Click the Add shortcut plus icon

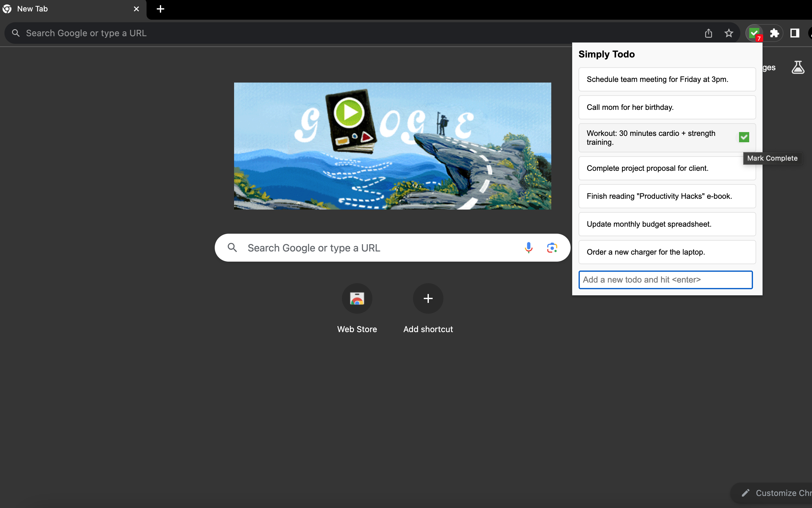pyautogui.click(x=428, y=298)
